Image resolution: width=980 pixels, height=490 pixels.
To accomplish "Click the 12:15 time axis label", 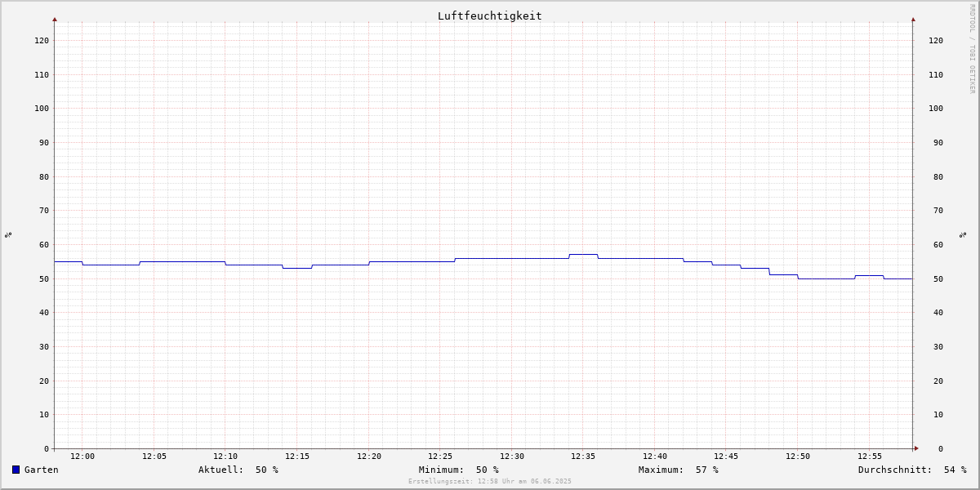I will pos(297,457).
